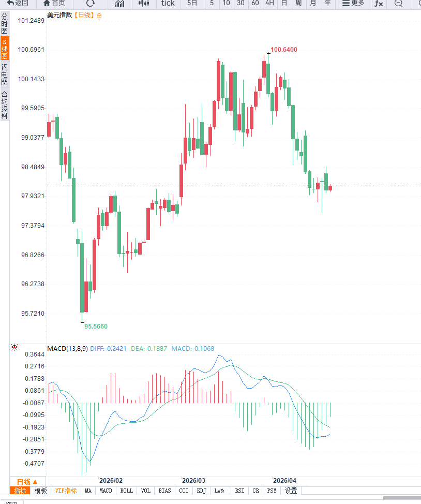Open the 更多 more menu
Viewport: 421px width, 504px height.
[353, 3]
